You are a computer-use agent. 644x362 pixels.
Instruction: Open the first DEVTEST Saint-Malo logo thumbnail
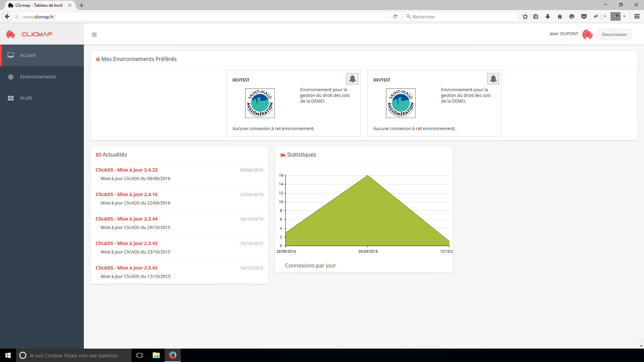click(260, 103)
